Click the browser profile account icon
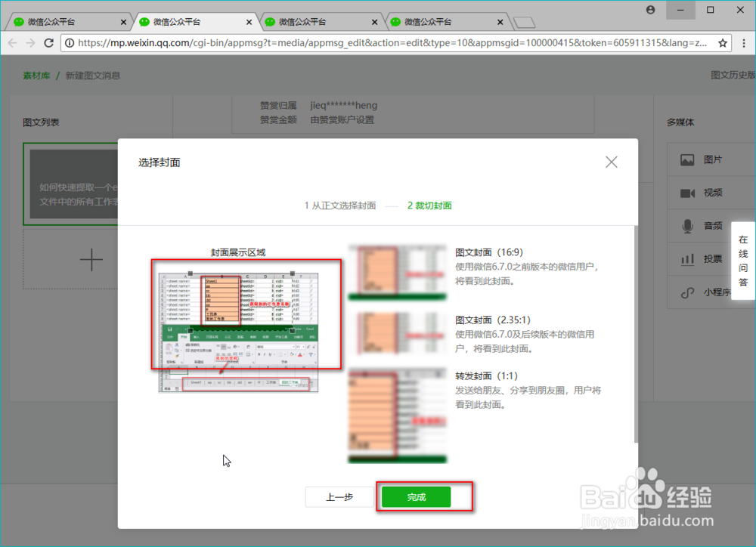The height and width of the screenshot is (547, 756). pos(651,10)
